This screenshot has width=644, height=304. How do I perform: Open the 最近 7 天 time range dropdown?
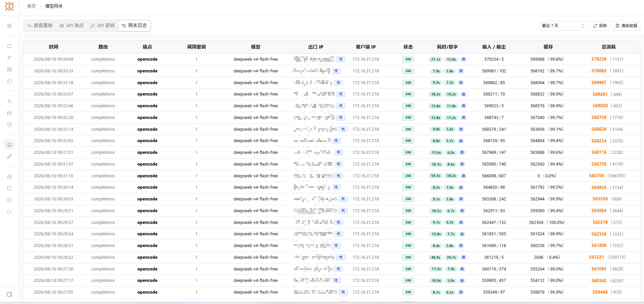coord(563,26)
